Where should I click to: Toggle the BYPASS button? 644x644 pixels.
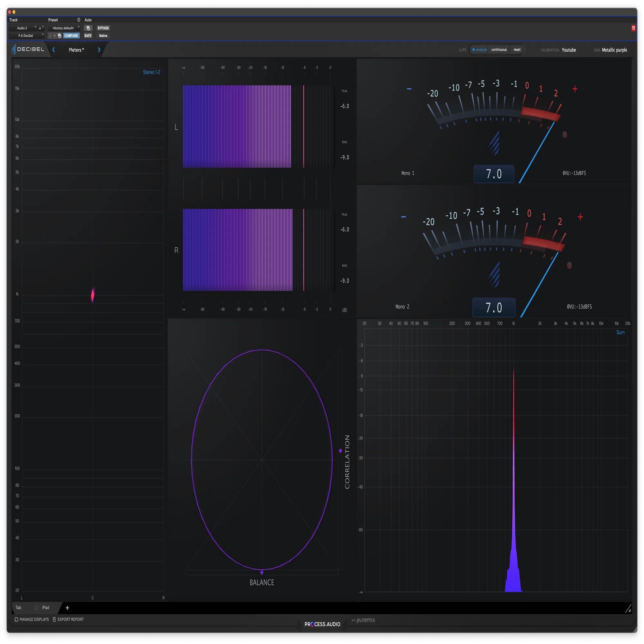coord(103,28)
